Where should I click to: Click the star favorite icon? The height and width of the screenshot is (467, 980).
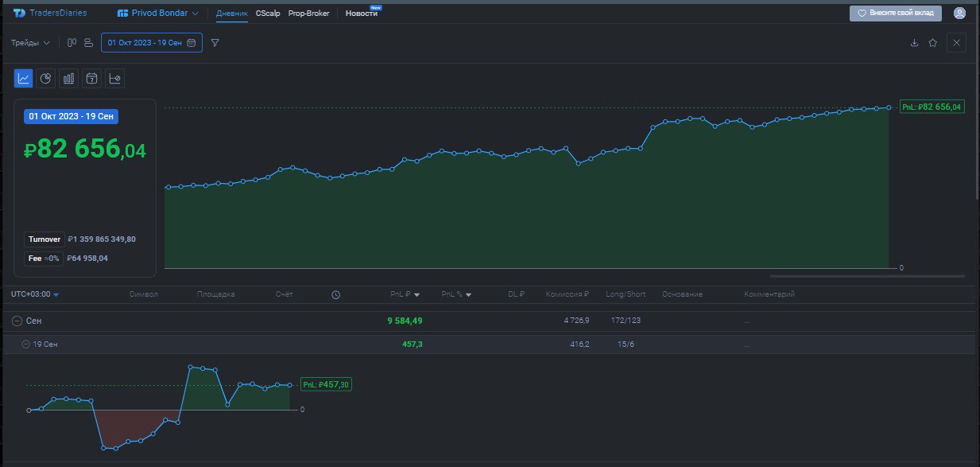point(932,43)
